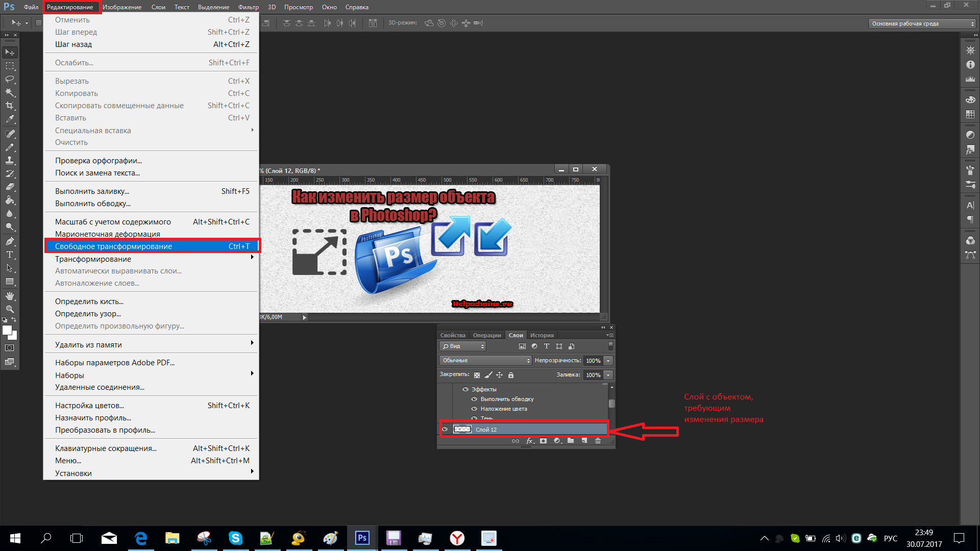The height and width of the screenshot is (551, 980).
Task: Select the Eraser tool
Action: [9, 187]
